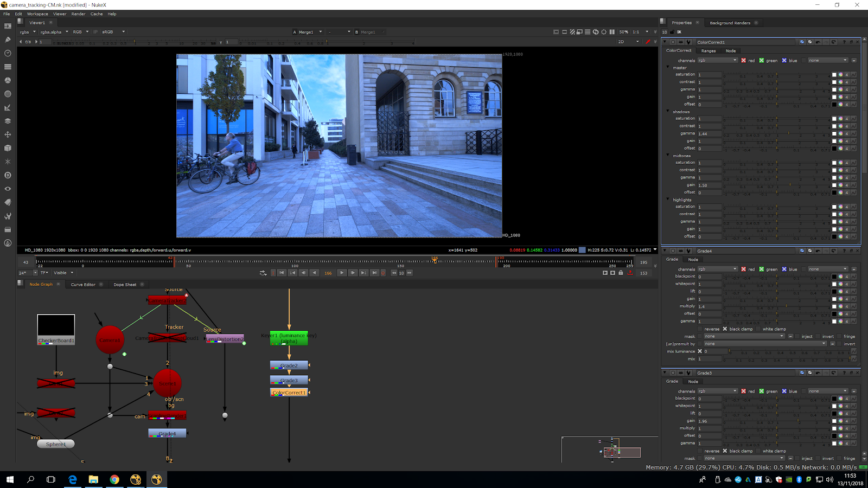Open the Time nodes toolbar menu
The image size is (868, 488).
click(8, 53)
